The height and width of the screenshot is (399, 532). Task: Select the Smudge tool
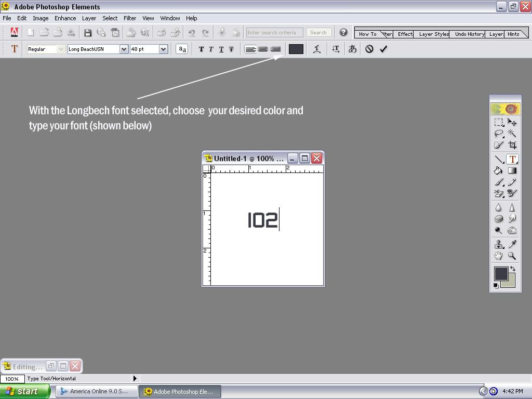[512, 219]
